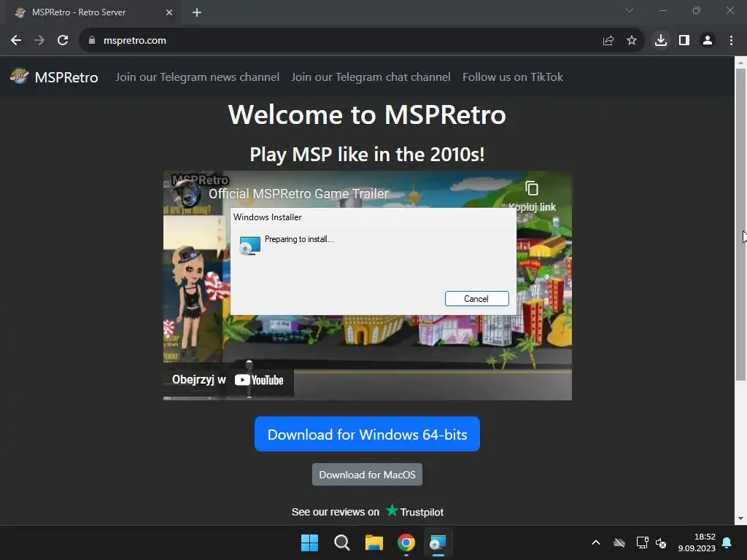Open Windows taskbar Search
This screenshot has height=560, width=747.
click(x=341, y=542)
